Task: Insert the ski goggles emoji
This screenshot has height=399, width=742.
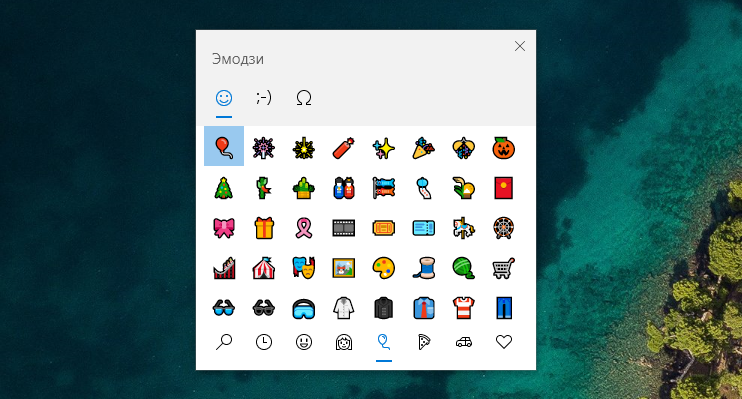Action: click(x=304, y=308)
